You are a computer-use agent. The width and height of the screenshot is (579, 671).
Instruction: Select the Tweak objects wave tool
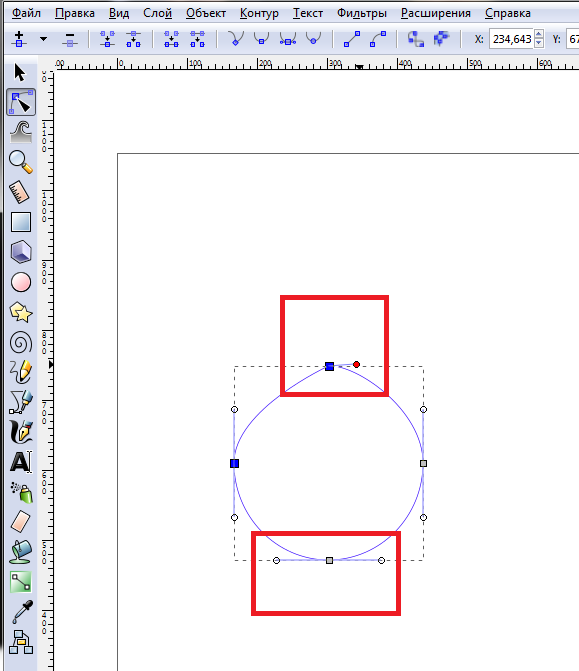pos(21,132)
